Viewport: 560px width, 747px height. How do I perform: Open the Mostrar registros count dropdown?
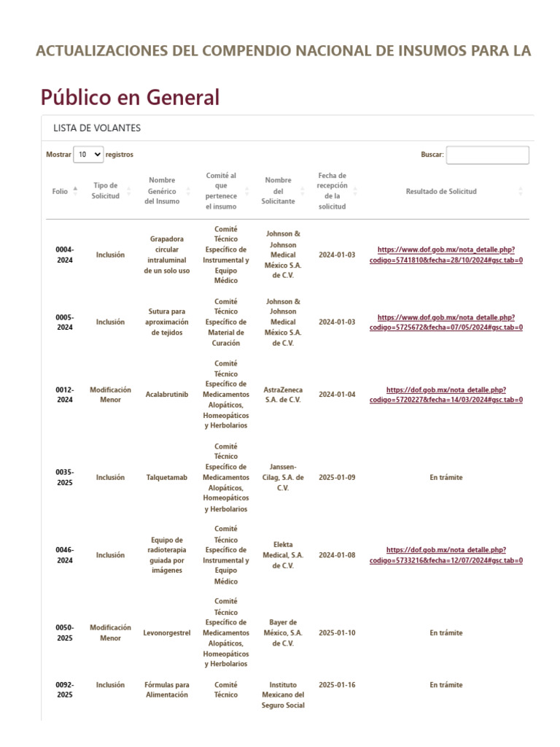(x=88, y=155)
